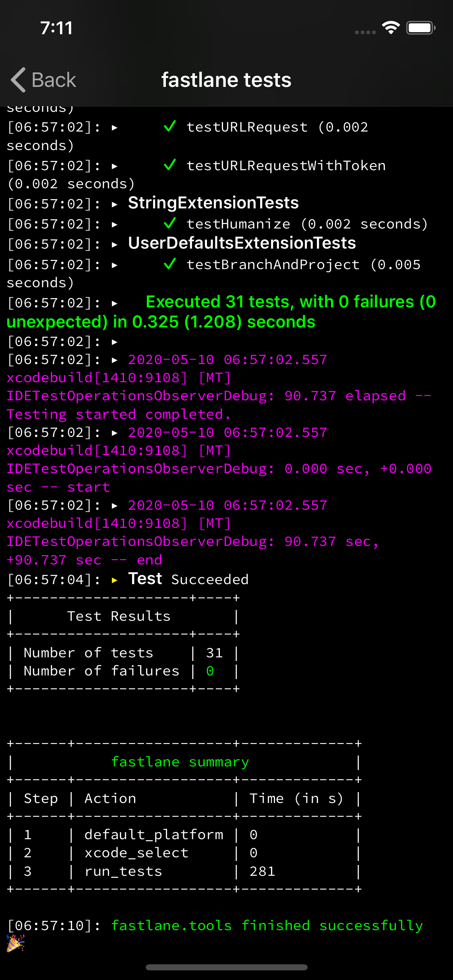Tap the xcode_select action cell
Screen dimensions: 453x980
click(x=137, y=853)
